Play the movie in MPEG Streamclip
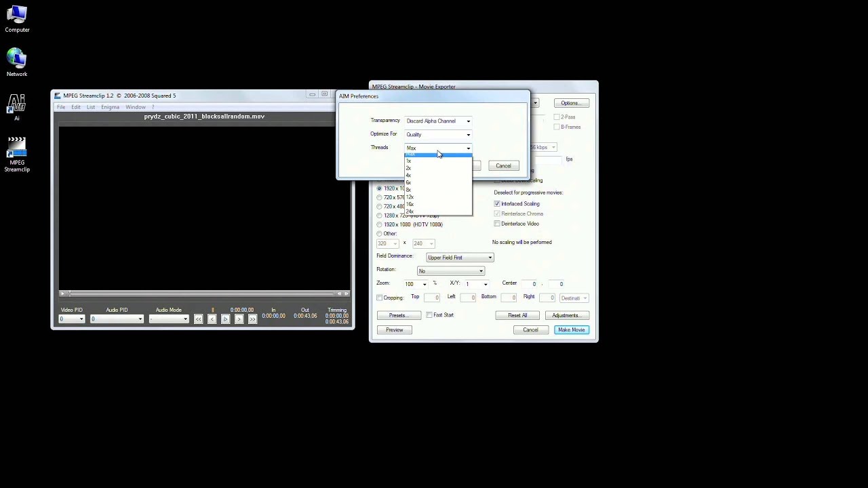Viewport: 868px width, 488px height. point(225,319)
